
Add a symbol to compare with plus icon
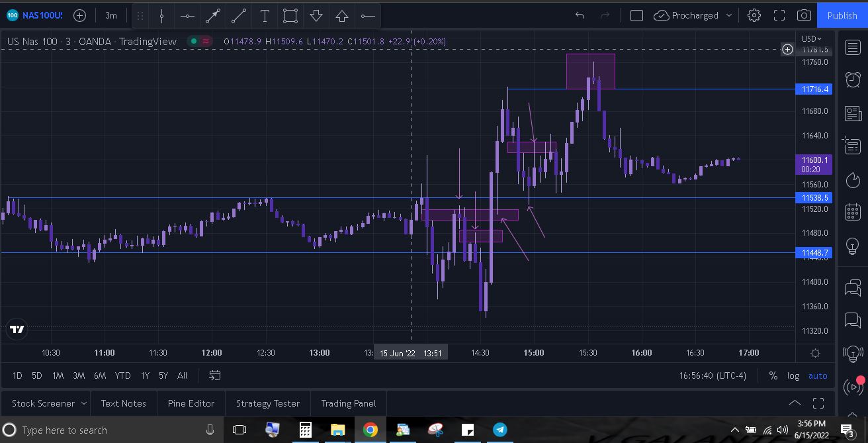point(79,15)
